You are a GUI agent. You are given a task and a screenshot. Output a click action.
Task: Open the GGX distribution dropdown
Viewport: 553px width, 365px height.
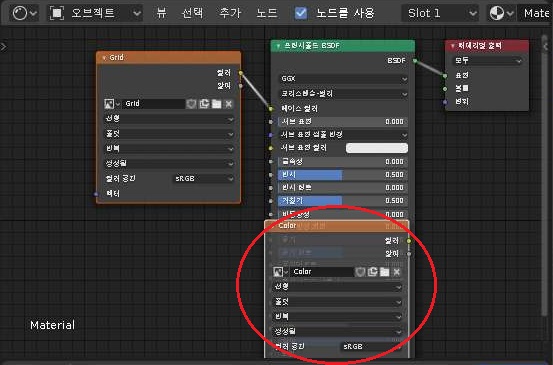pyautogui.click(x=343, y=79)
